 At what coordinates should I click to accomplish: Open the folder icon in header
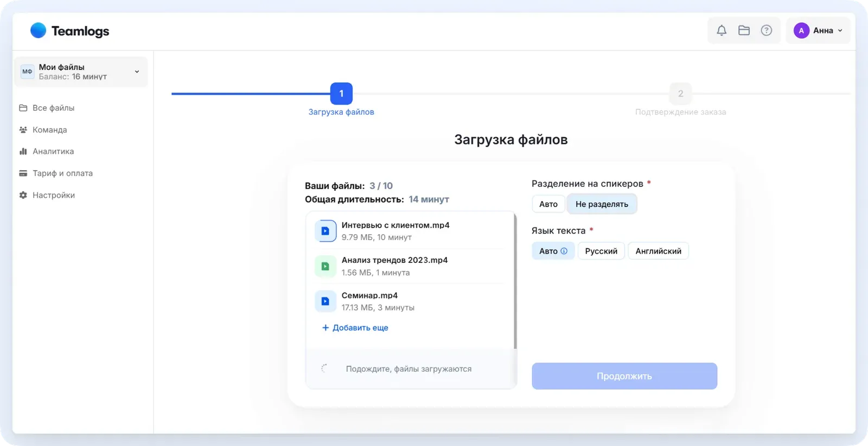744,30
